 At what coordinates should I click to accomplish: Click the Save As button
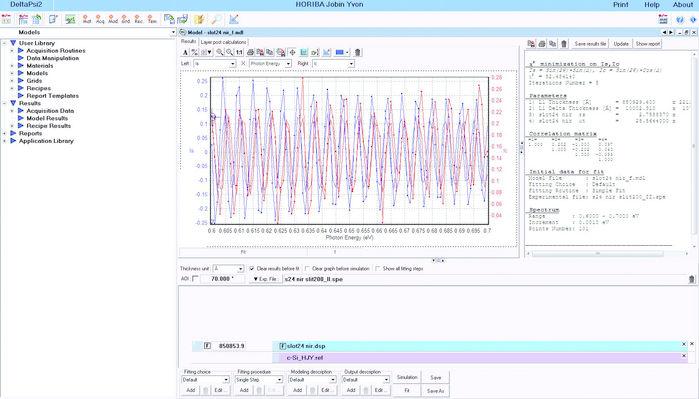[435, 391]
